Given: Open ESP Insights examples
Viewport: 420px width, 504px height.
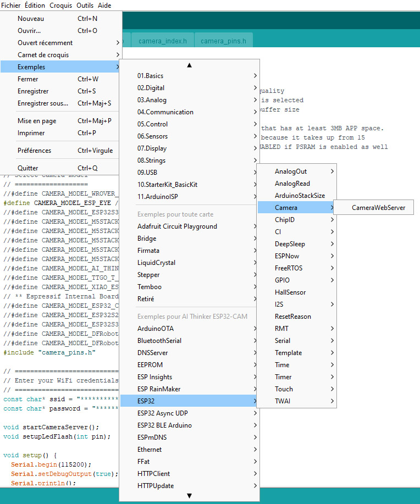Looking at the screenshot, I should (190, 377).
